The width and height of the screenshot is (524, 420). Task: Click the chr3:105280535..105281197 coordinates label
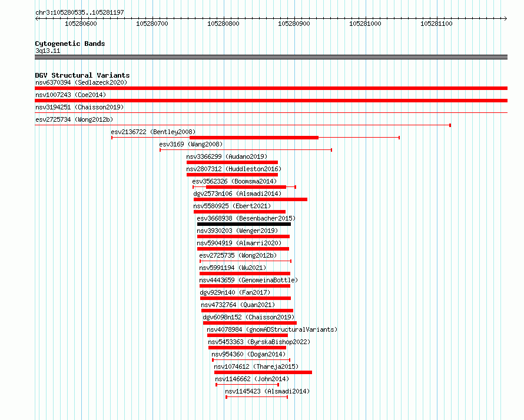(79, 12)
